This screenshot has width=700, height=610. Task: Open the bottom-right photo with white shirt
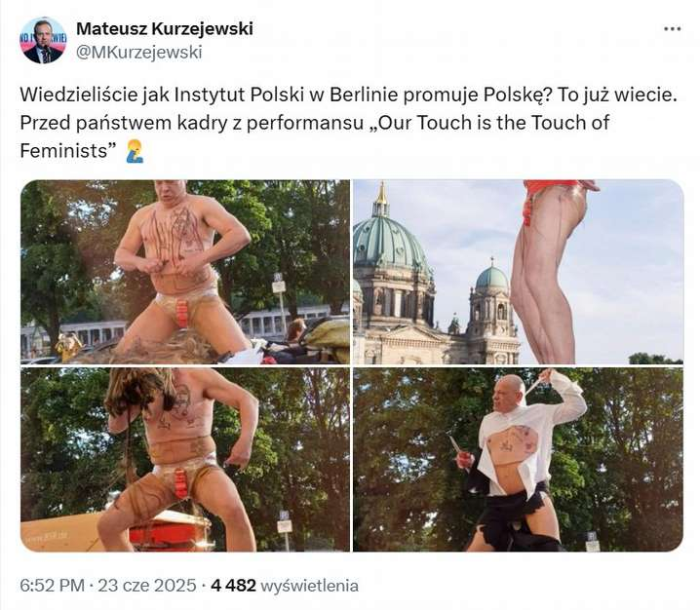[518, 460]
